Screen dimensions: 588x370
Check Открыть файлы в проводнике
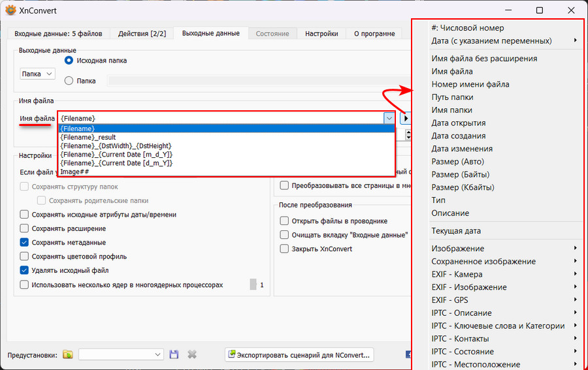[284, 221]
